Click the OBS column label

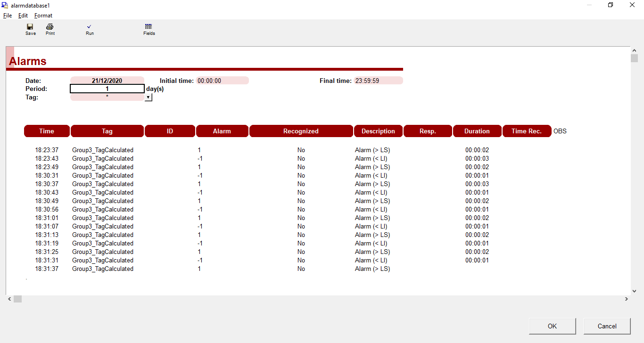pos(560,131)
